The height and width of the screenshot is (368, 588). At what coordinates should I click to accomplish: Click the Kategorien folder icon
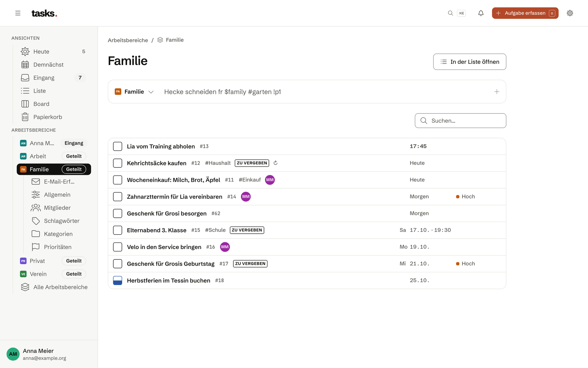36,234
